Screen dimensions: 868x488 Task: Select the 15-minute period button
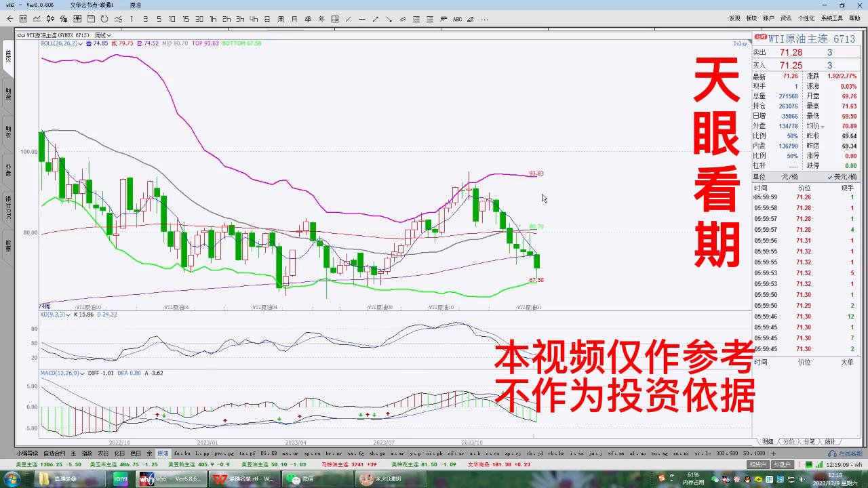[x=186, y=19]
